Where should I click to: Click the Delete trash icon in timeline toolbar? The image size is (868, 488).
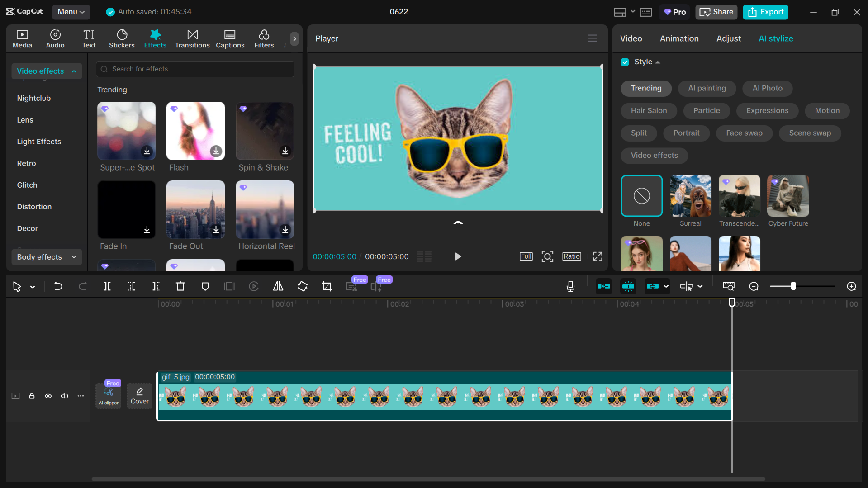(180, 286)
